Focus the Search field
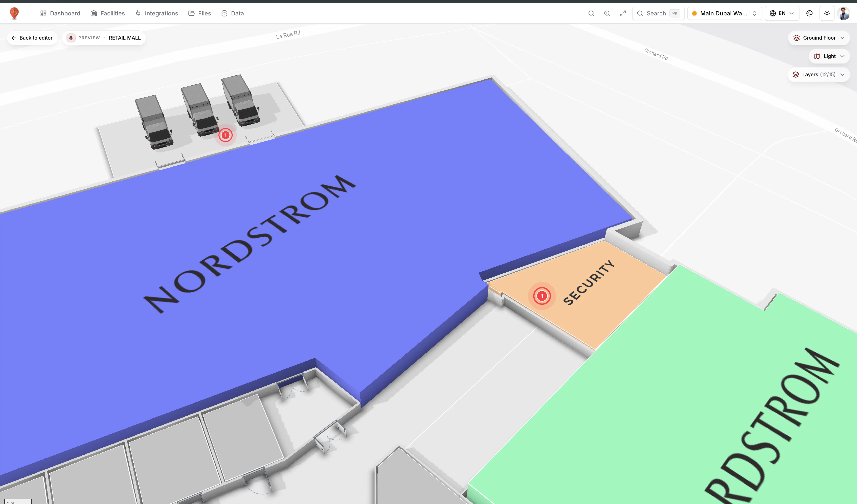This screenshot has height=504, width=857. click(658, 13)
